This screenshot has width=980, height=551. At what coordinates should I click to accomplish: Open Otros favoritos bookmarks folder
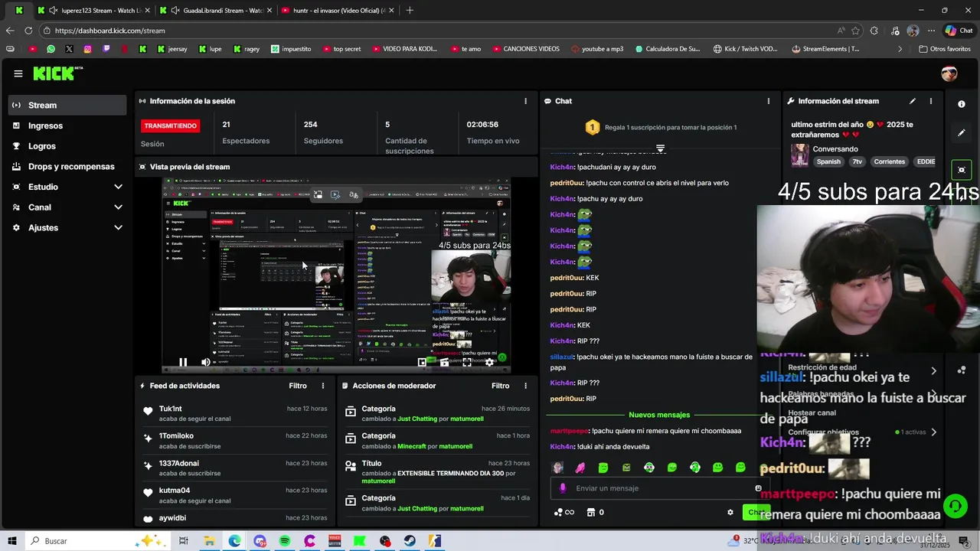(944, 49)
